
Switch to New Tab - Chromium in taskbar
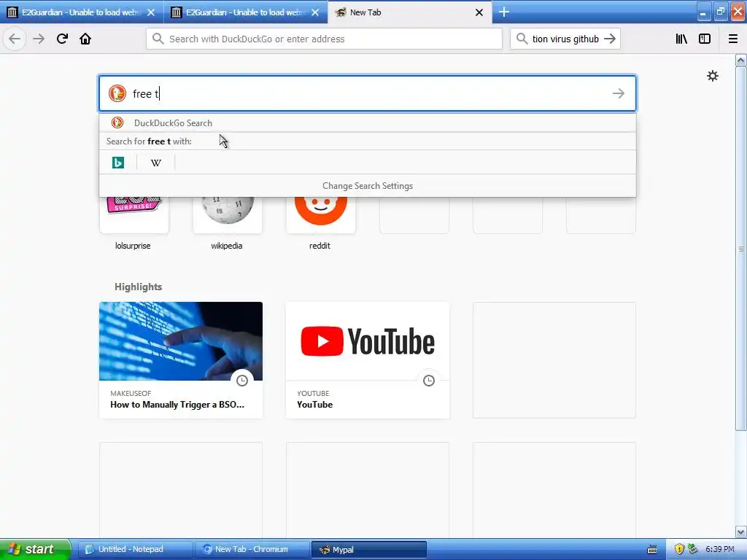click(x=252, y=549)
